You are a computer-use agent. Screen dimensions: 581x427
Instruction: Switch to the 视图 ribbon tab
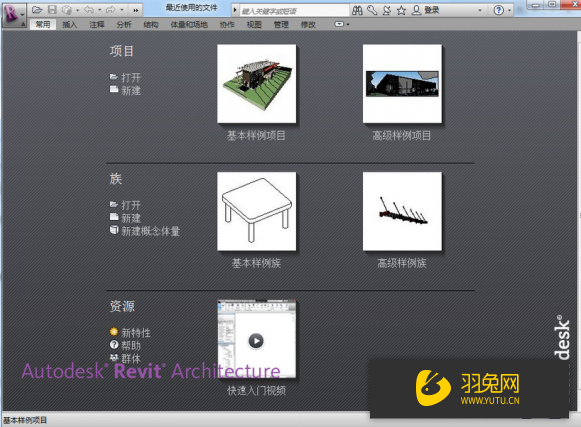click(x=254, y=24)
